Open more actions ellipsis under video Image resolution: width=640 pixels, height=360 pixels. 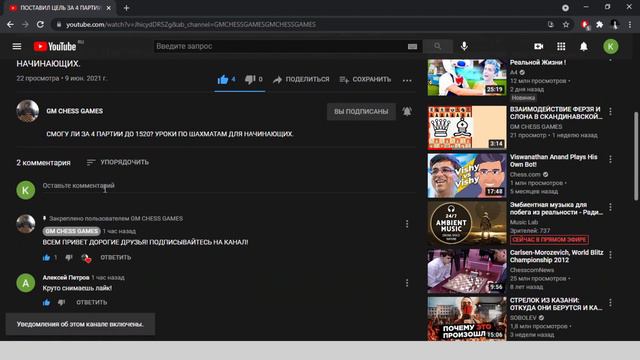click(407, 80)
